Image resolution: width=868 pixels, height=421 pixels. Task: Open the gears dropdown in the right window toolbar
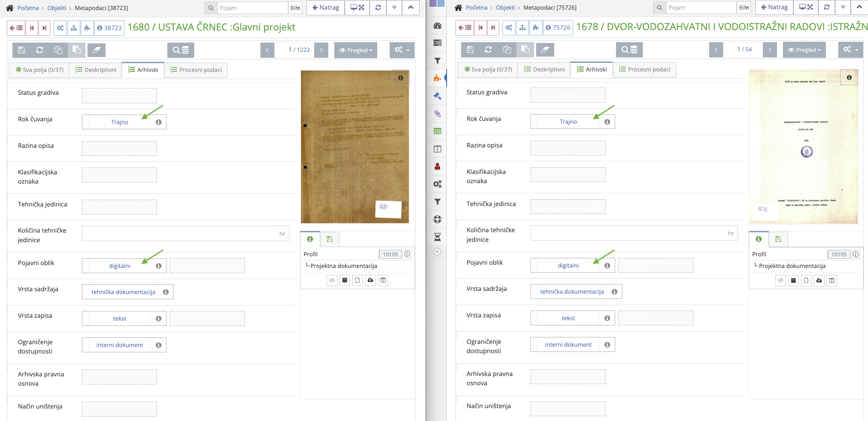point(851,50)
